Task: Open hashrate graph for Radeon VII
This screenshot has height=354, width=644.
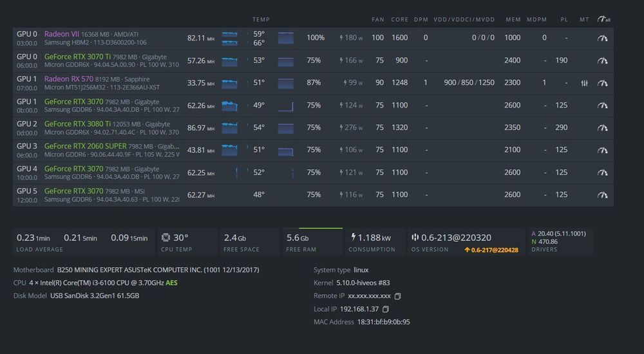Action: point(230,38)
